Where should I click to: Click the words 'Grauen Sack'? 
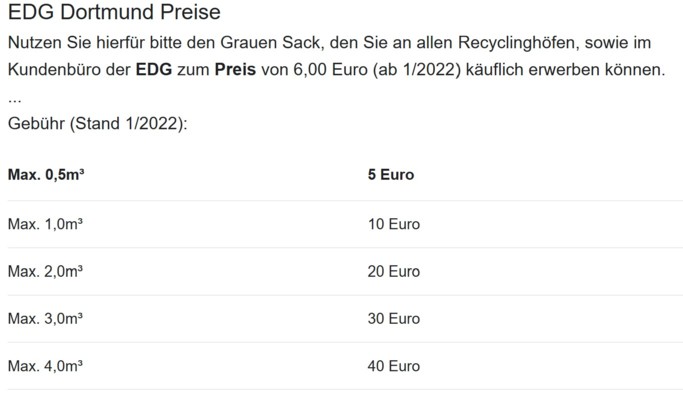(270, 43)
